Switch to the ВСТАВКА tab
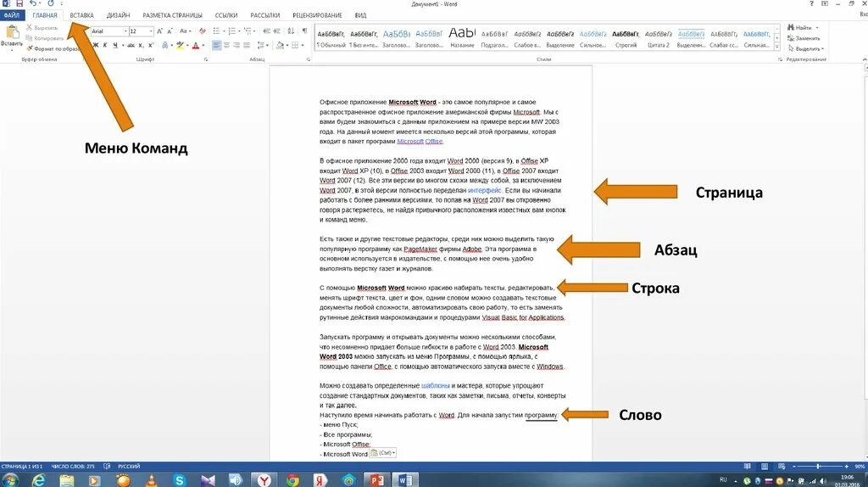This screenshot has height=487, width=868. point(82,15)
